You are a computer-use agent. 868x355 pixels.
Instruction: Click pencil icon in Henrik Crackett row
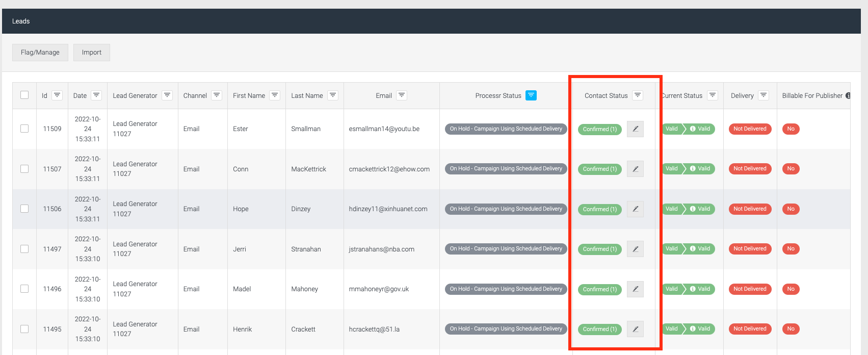635,329
